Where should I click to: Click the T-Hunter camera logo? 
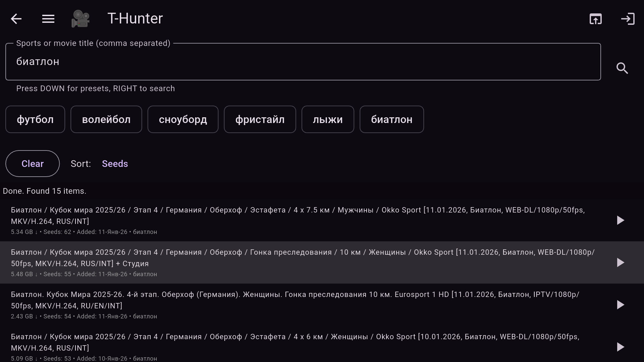pos(80,19)
